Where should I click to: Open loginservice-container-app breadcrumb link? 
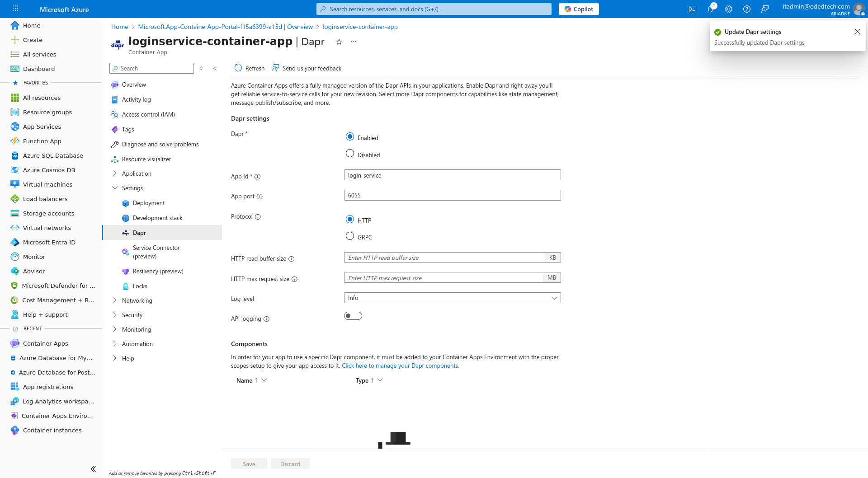pyautogui.click(x=360, y=27)
